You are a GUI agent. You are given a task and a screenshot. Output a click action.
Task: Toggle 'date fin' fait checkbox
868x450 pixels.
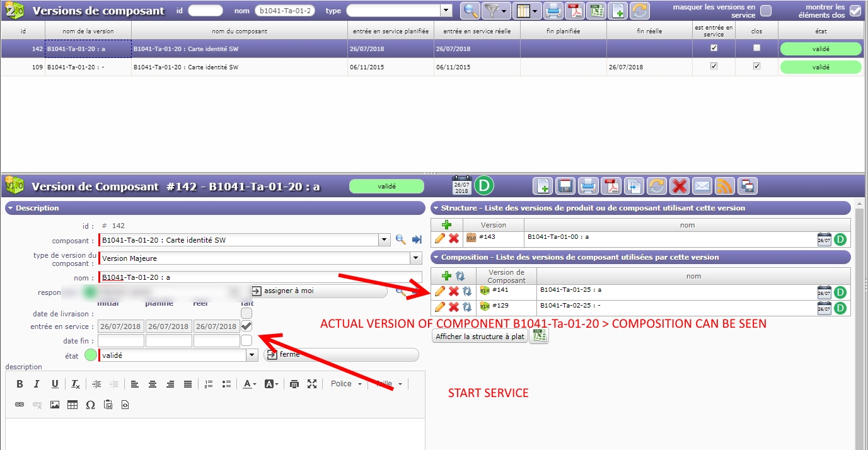tap(246, 340)
